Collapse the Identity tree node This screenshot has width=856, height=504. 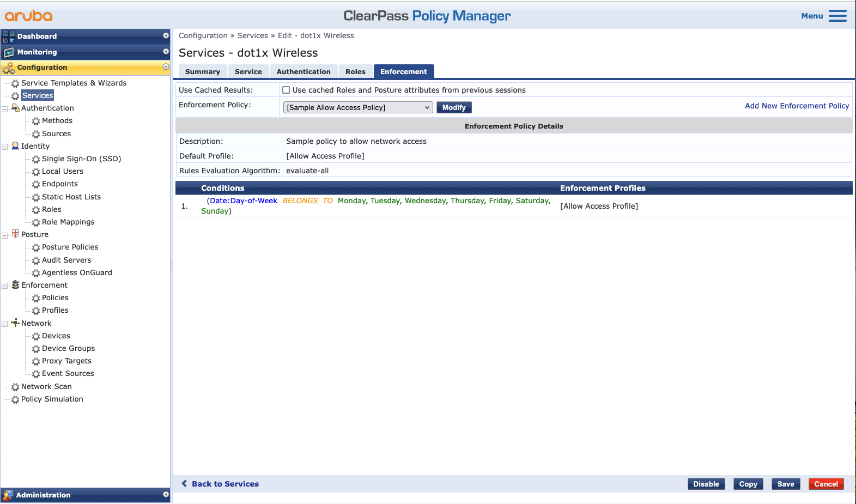coord(5,147)
